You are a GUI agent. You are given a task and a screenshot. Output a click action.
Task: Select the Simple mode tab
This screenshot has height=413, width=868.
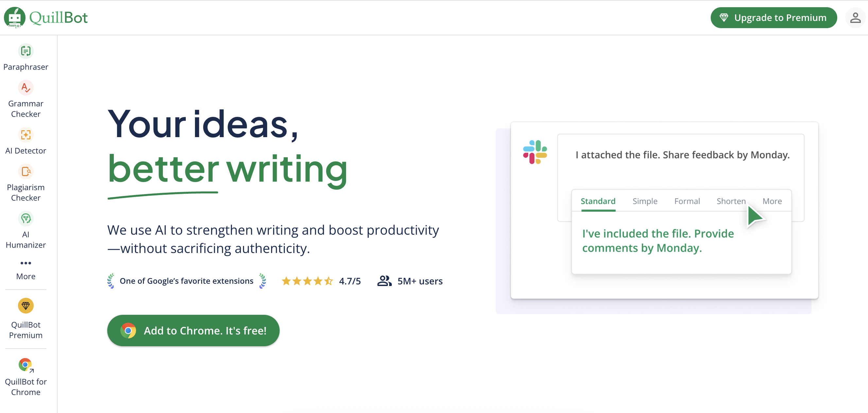[645, 201]
